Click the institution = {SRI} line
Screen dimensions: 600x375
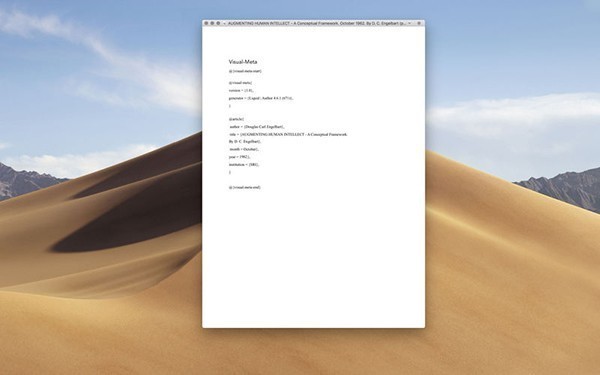tap(244, 165)
